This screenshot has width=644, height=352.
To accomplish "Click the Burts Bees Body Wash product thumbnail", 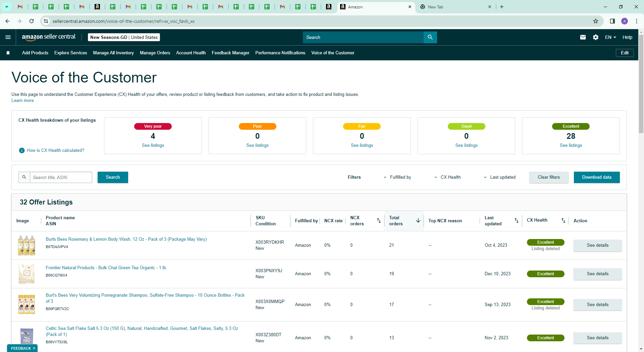I will coord(26,245).
